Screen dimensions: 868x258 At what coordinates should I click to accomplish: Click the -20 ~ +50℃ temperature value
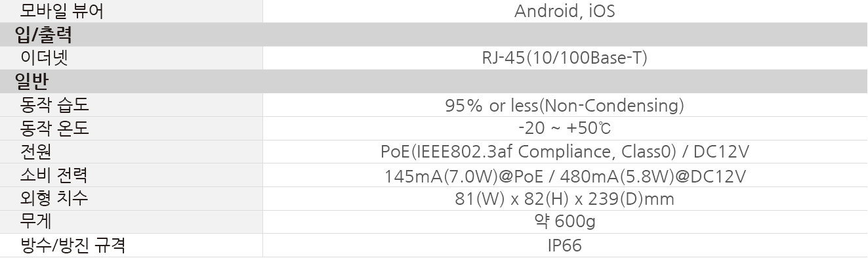pos(565,128)
